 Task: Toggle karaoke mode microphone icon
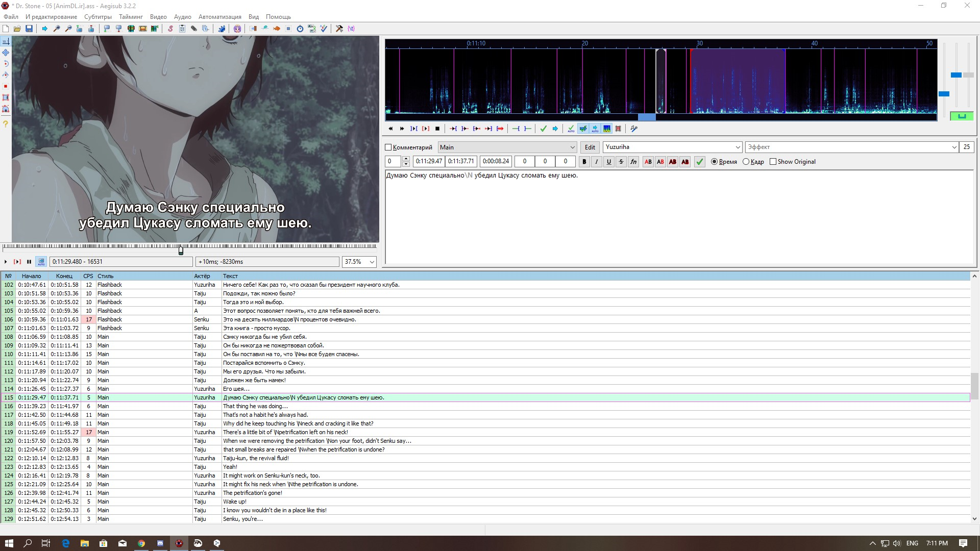click(x=633, y=129)
